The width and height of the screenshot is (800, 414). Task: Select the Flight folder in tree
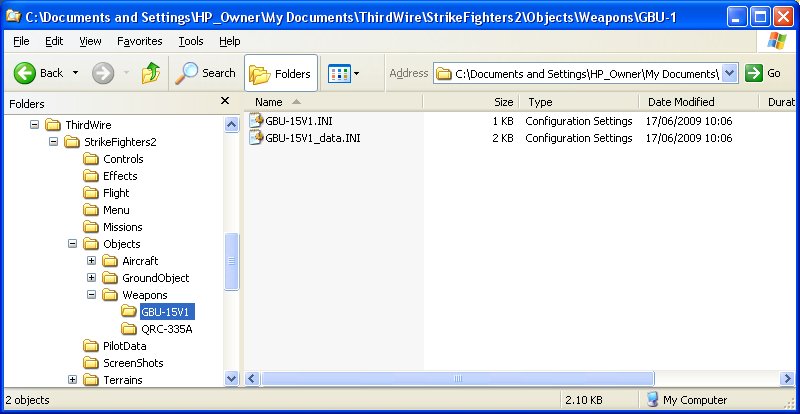coord(106,193)
